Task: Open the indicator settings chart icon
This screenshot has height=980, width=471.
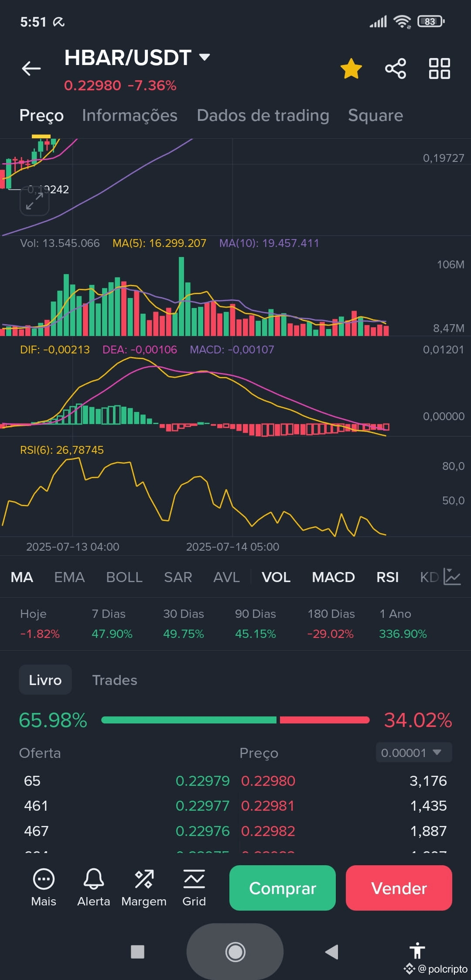Action: pyautogui.click(x=452, y=577)
